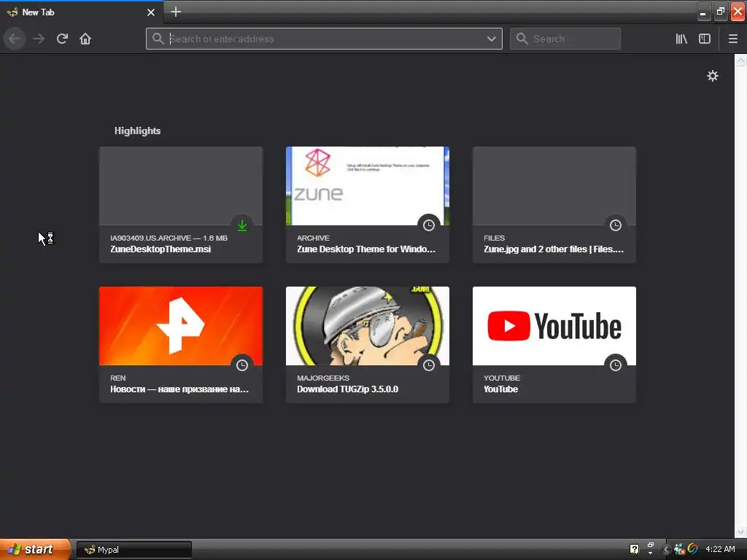The image size is (747, 560).
Task: Open Zune.jpg and 2 other files link
Action: click(x=554, y=249)
